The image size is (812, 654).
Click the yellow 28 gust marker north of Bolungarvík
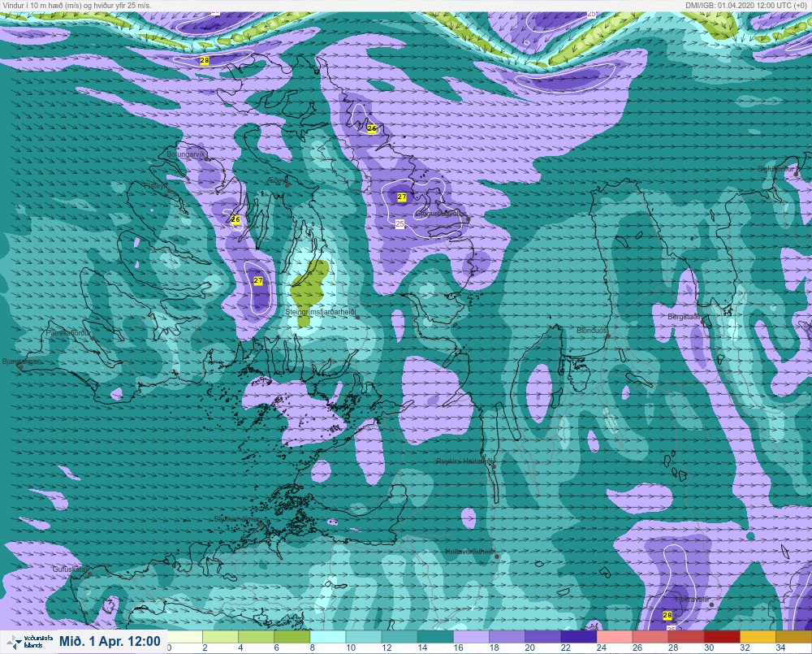[x=205, y=61]
